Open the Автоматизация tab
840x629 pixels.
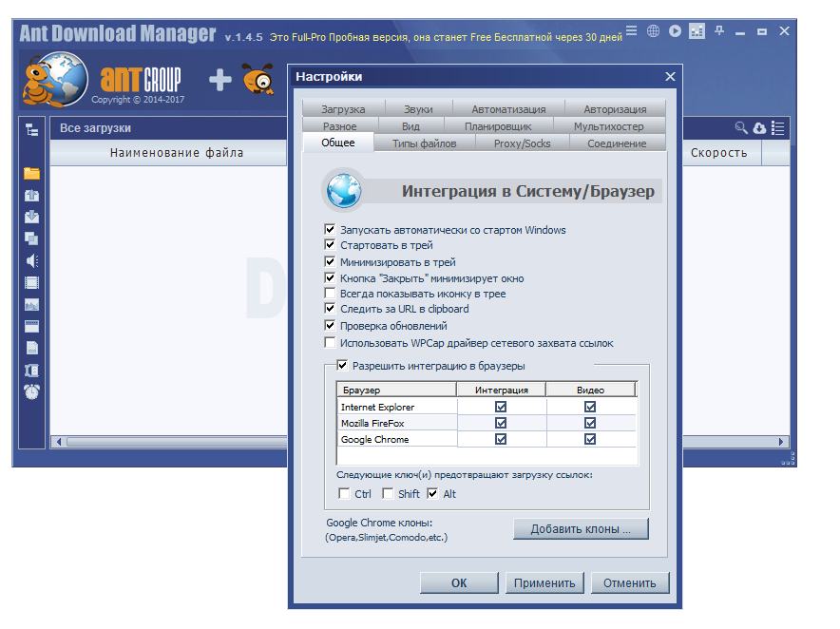point(508,108)
